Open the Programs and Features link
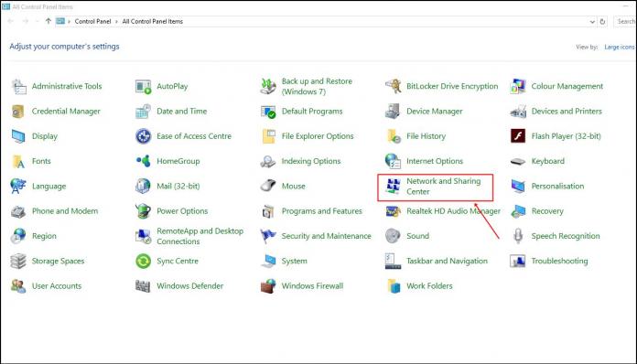 click(x=322, y=211)
